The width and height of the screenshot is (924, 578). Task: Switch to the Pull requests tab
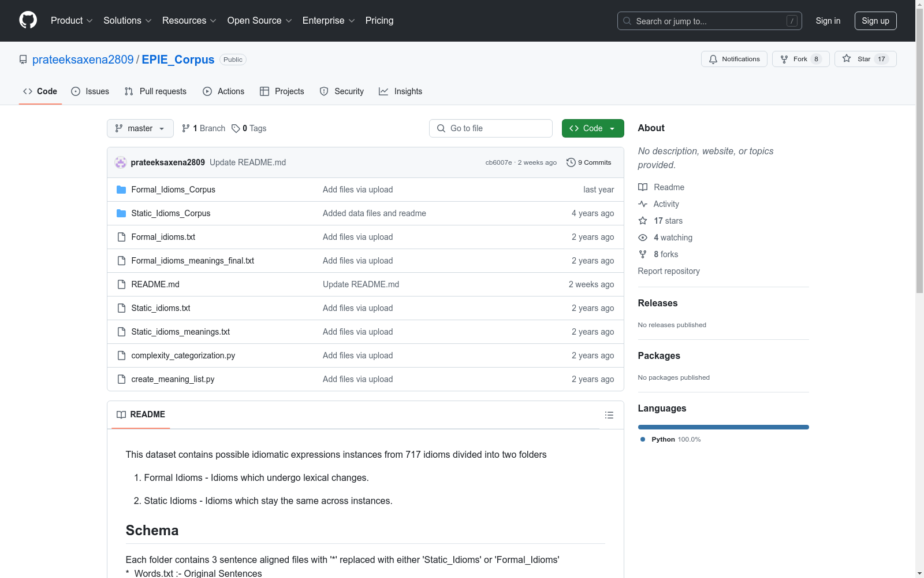[155, 91]
